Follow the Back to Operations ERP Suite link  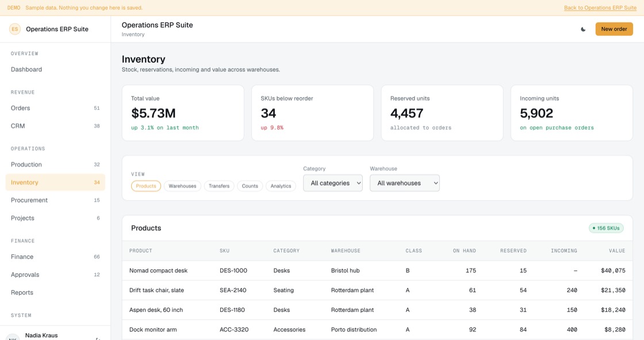[600, 8]
